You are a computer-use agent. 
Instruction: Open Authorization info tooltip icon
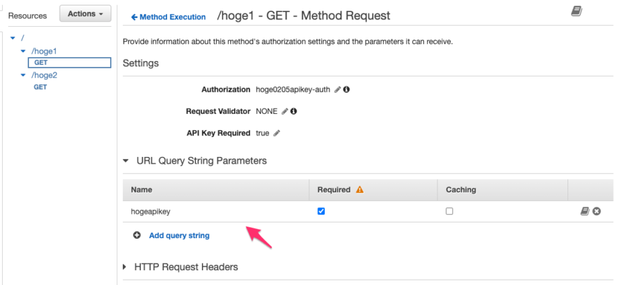347,90
